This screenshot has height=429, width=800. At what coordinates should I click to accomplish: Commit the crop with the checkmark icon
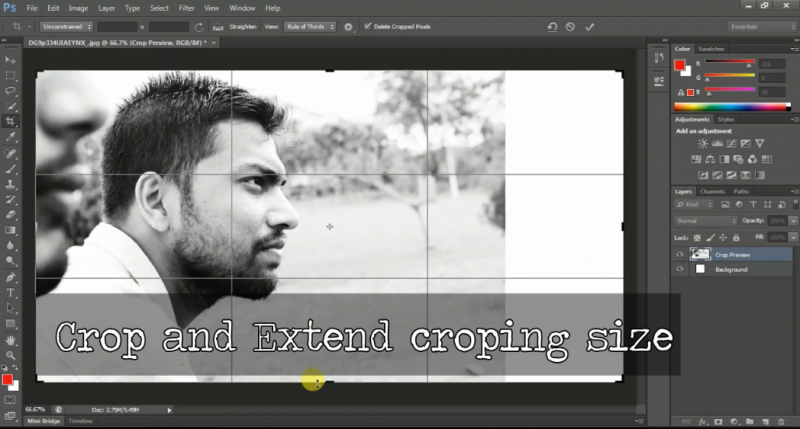click(589, 26)
